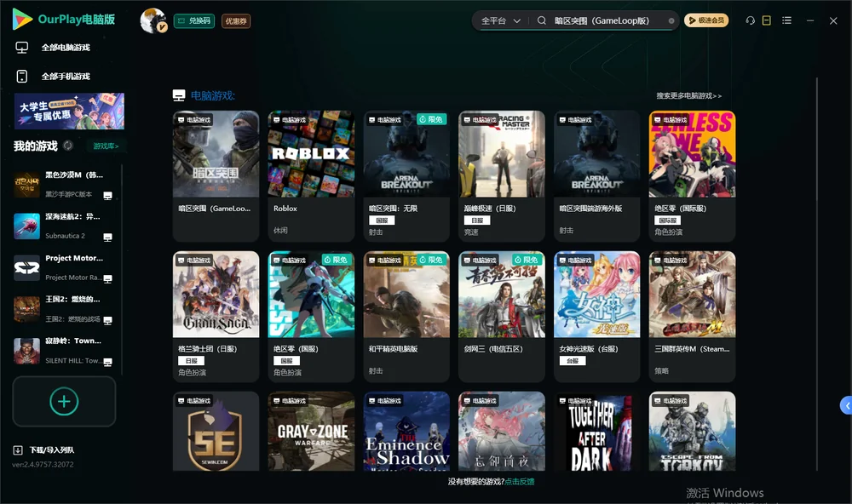Viewport: 852px width, 504px height.
Task: Open the 格兰骑士团 (日服) game card
Action: [216, 316]
